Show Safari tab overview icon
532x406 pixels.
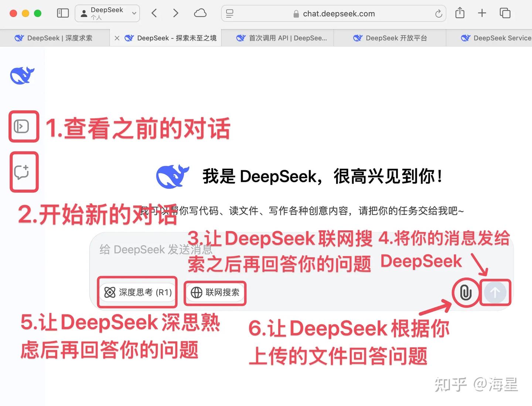505,13
